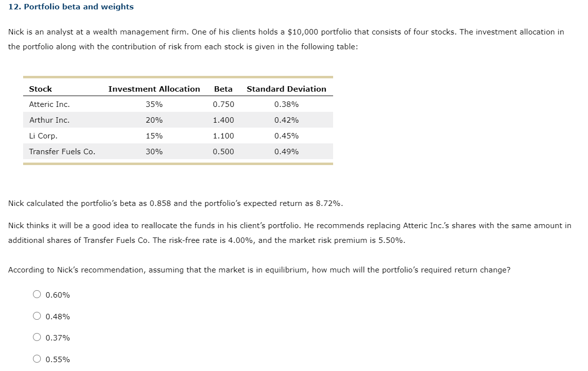Select the 0.60% answer option
This screenshot has height=371, width=588.
pyautogui.click(x=37, y=294)
